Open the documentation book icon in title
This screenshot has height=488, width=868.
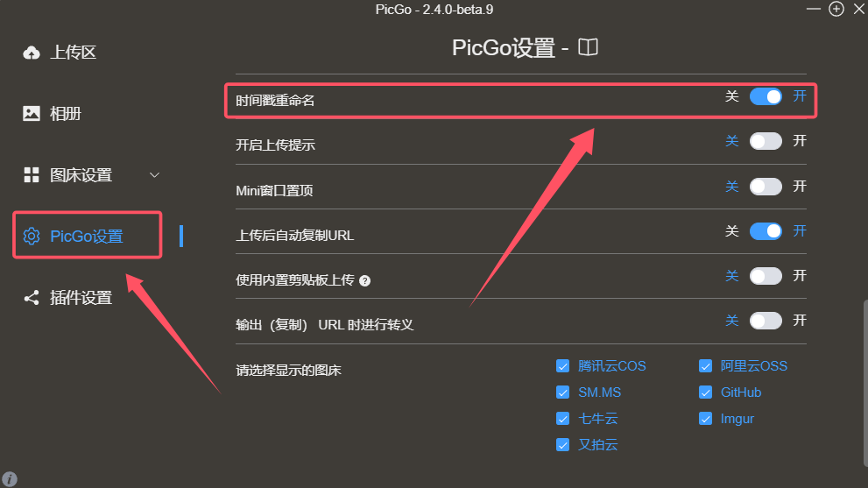pos(588,47)
